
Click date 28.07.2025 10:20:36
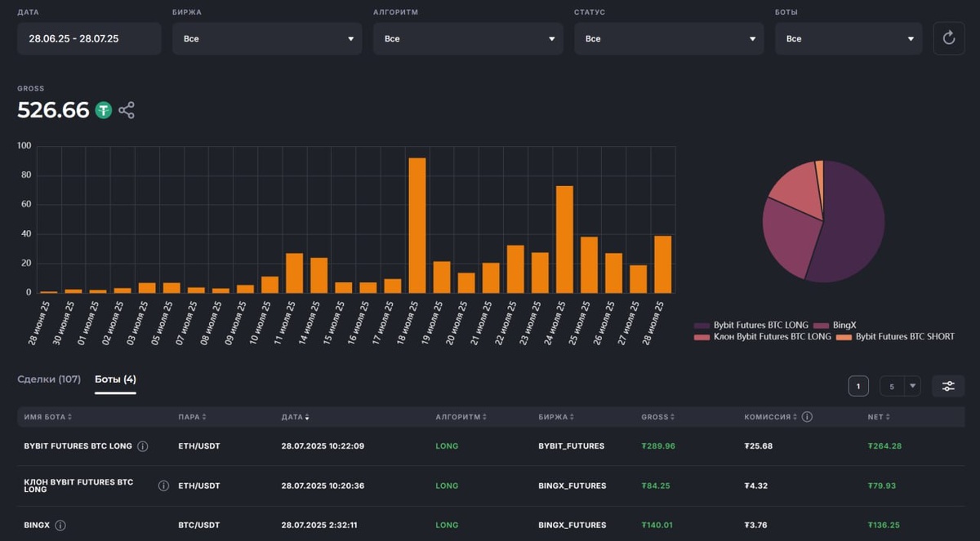323,486
